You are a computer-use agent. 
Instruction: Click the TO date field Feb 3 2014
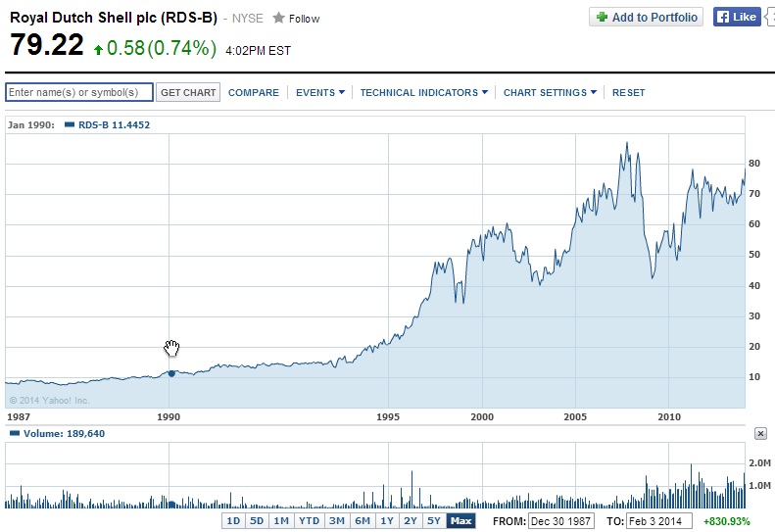click(x=658, y=521)
